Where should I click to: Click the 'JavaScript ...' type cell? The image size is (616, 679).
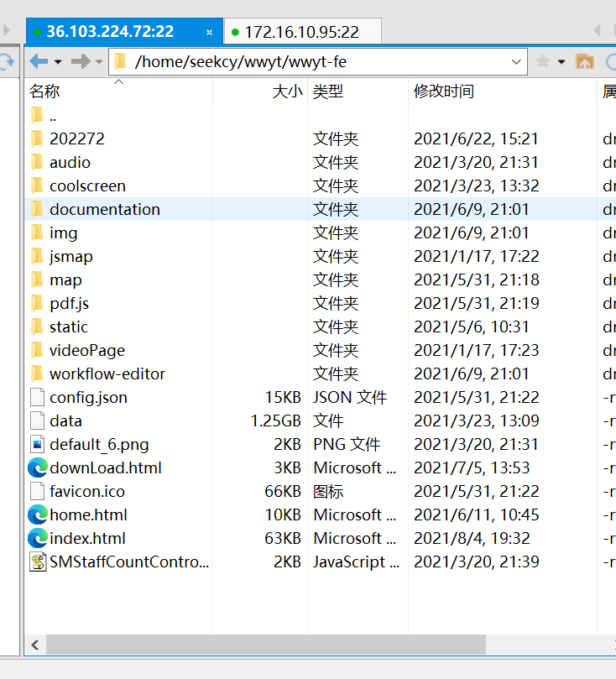[x=357, y=562]
